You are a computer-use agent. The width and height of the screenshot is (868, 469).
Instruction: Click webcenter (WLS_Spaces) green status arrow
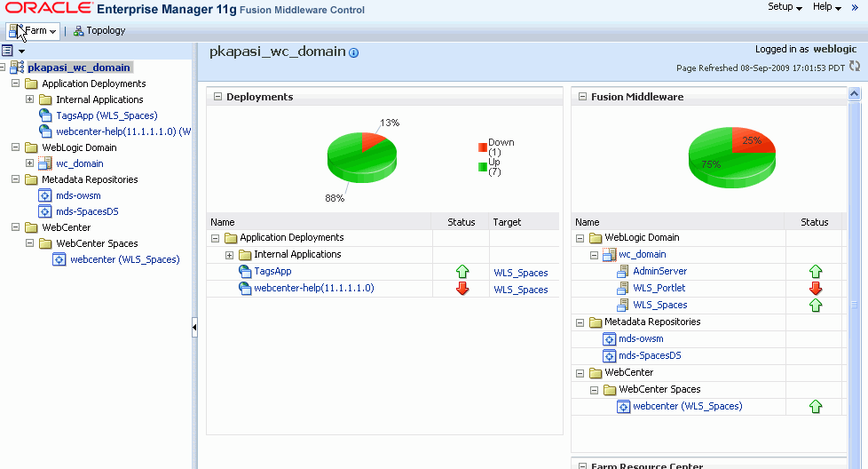point(816,407)
